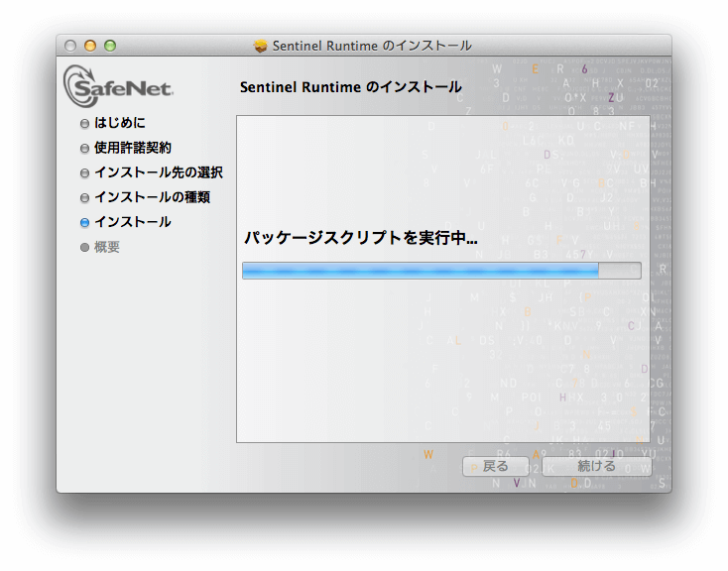Click the package icon in the title bar
This screenshot has width=728, height=571.
click(261, 46)
